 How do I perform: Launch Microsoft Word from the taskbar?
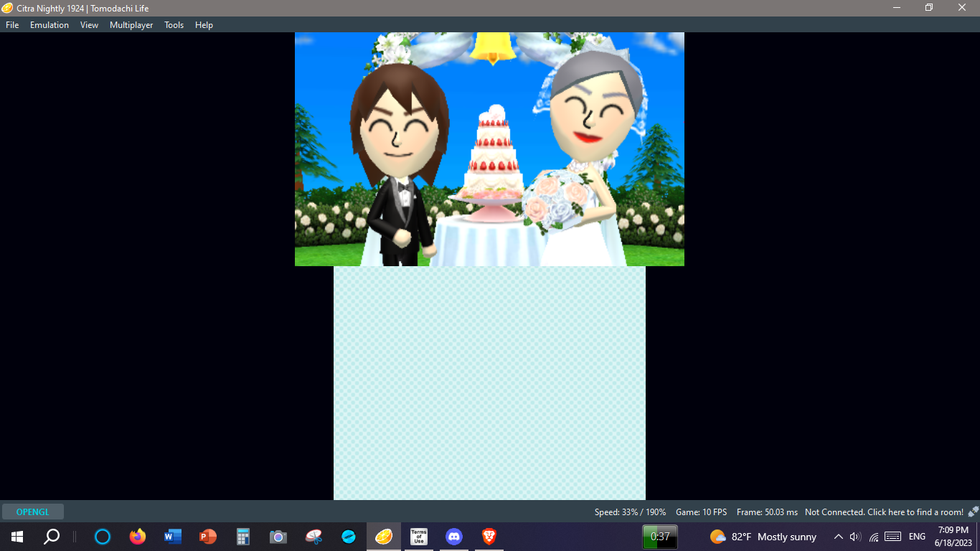click(173, 537)
